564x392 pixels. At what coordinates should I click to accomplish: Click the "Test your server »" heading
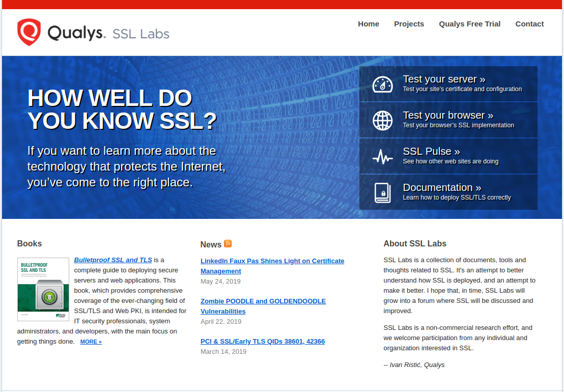[444, 79]
